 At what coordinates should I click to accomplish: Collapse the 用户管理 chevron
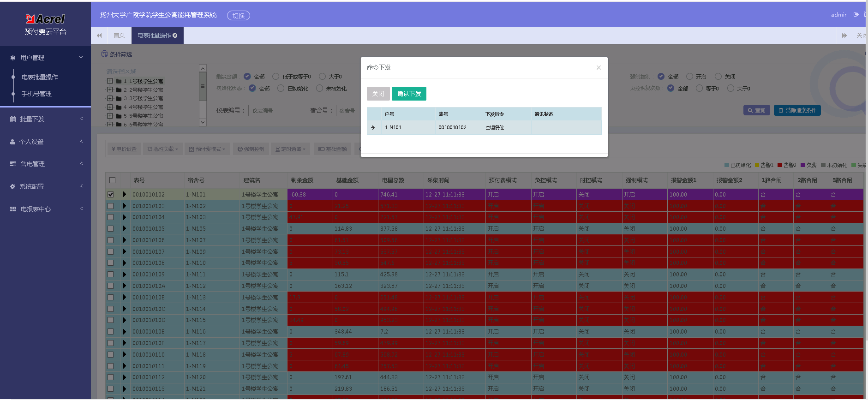tap(81, 57)
